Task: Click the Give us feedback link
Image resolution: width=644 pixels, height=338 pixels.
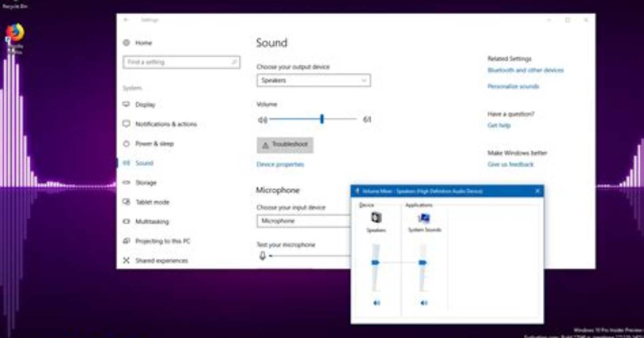Action: (x=510, y=164)
